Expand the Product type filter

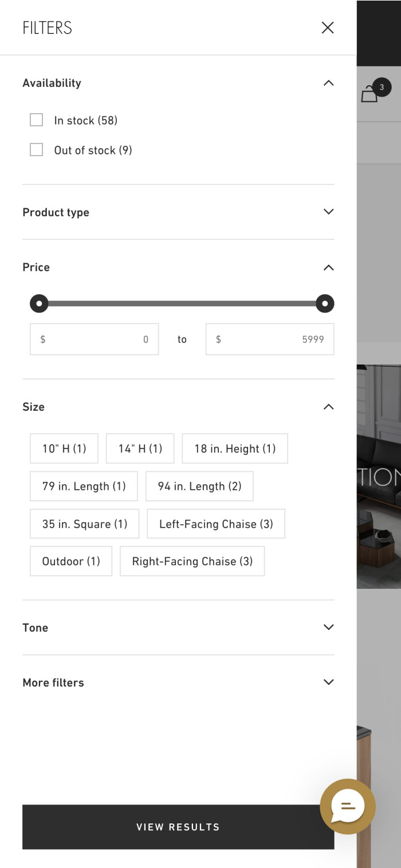[x=328, y=212]
